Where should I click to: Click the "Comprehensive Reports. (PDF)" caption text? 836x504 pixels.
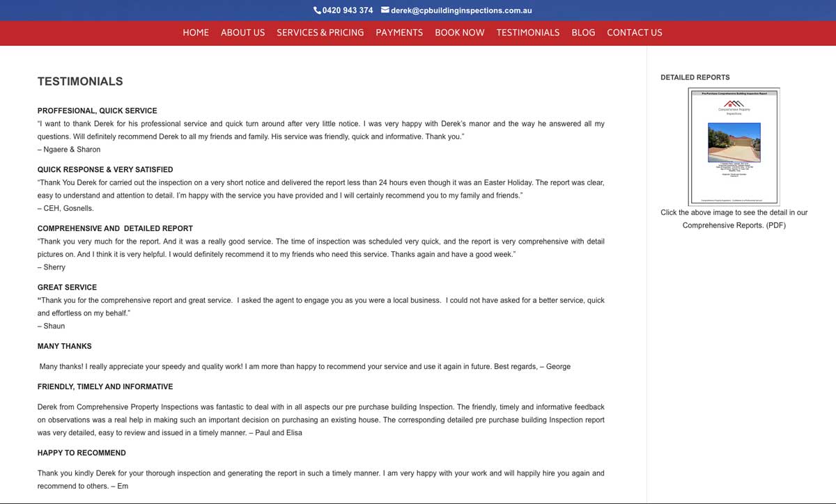734,226
